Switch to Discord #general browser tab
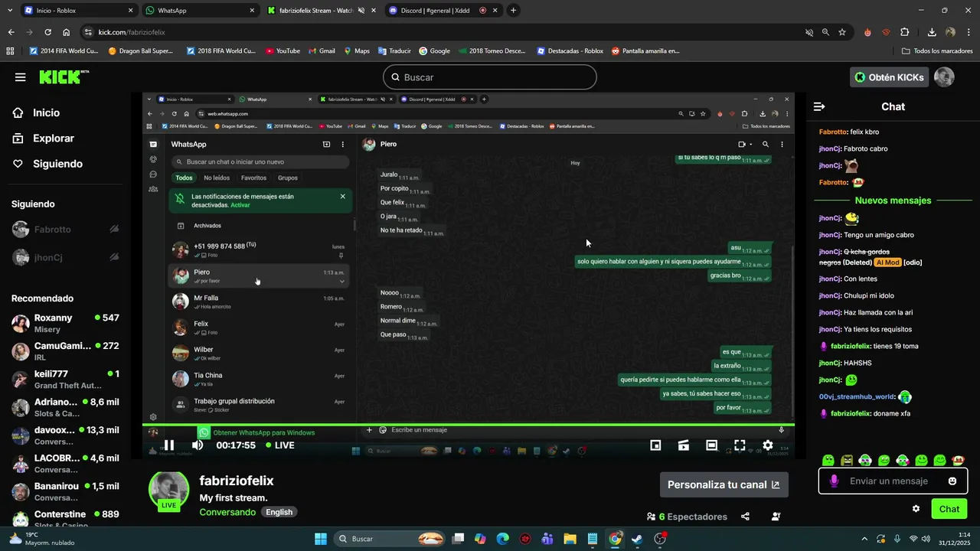Viewport: 980px width, 551px height. 444,11
